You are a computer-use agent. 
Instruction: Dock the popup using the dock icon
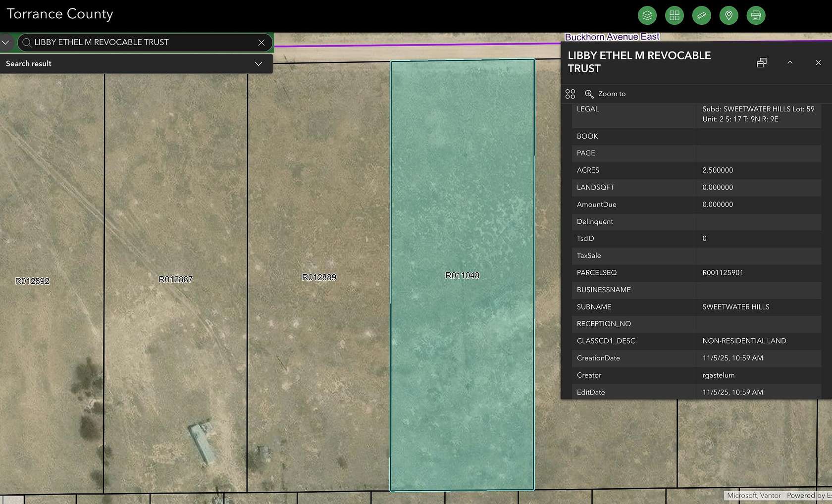pyautogui.click(x=762, y=63)
